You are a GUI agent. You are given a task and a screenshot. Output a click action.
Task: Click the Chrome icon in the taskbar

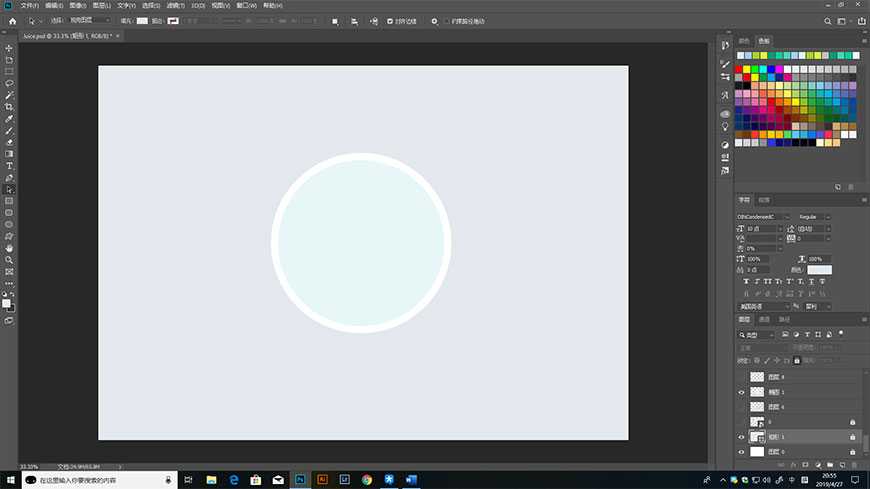pos(366,480)
